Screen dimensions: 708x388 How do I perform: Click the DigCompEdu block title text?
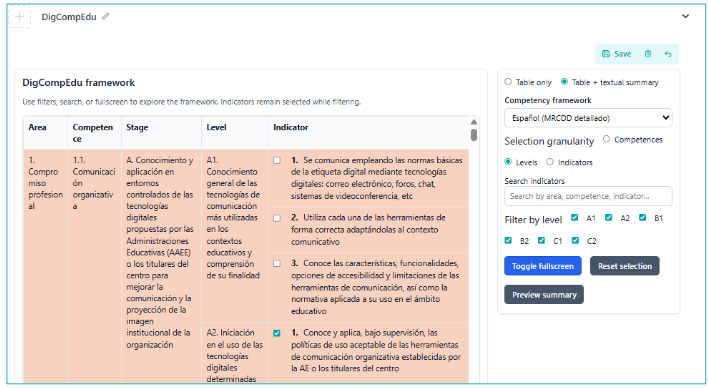coord(69,17)
